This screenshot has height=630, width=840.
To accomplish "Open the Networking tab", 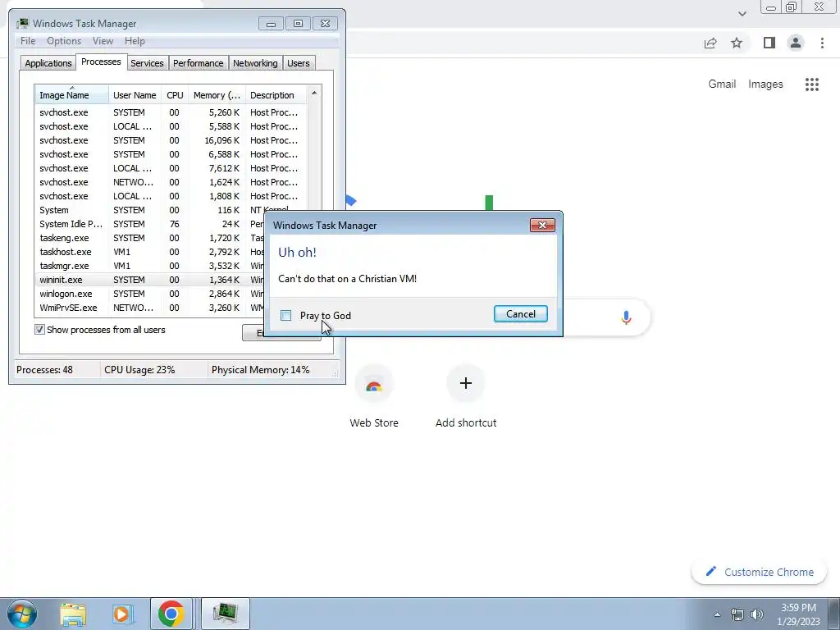I will [x=255, y=63].
